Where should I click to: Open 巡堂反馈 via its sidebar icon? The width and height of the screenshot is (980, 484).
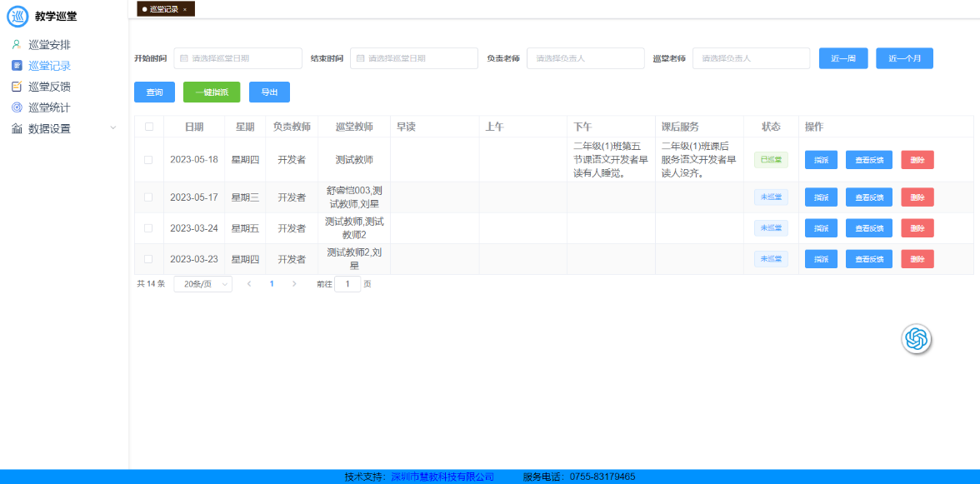point(17,86)
